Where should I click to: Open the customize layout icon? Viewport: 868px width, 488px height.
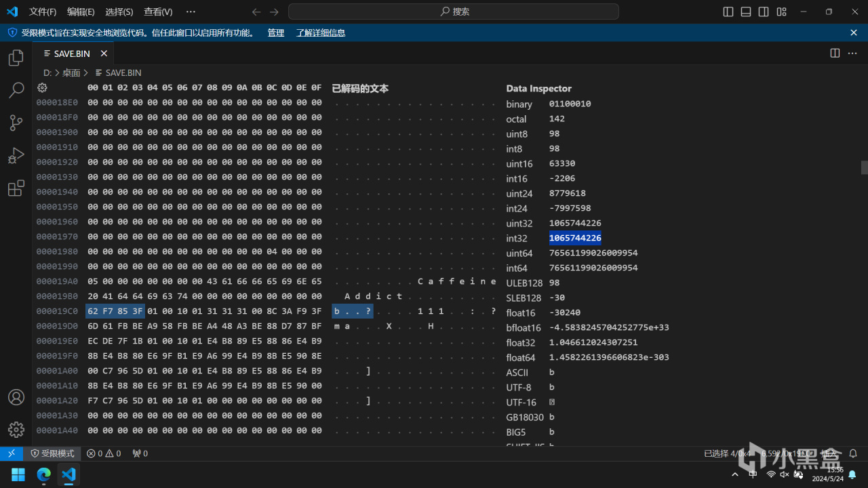pos(781,12)
